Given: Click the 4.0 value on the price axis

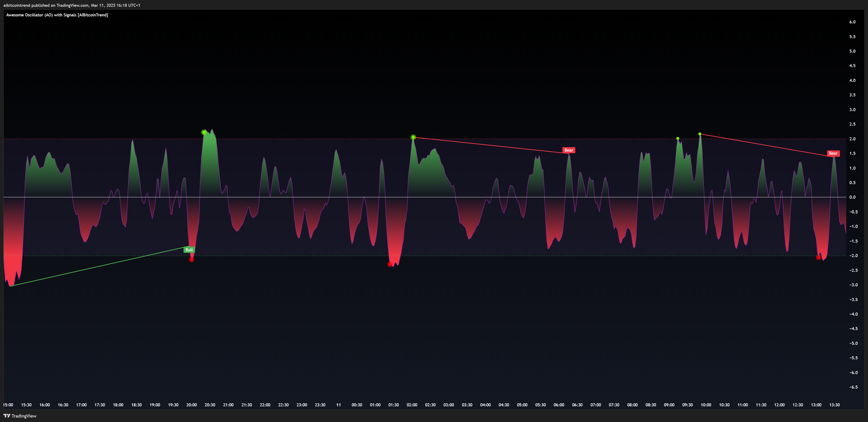Looking at the screenshot, I should pyautogui.click(x=852, y=80).
